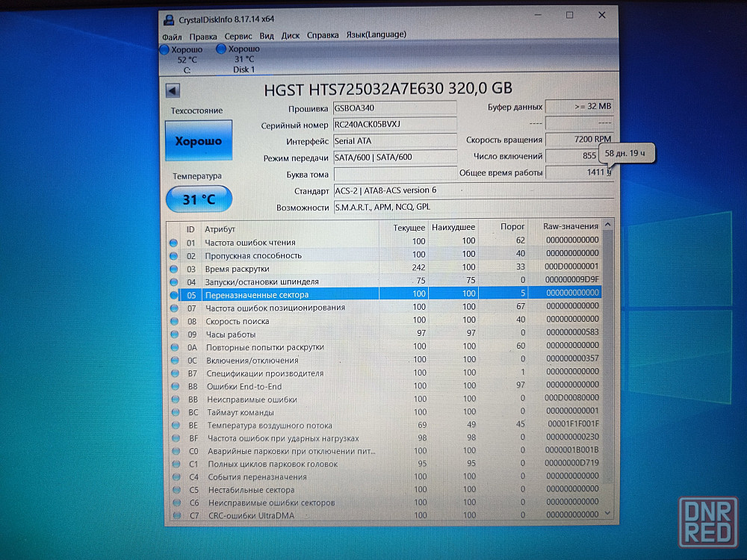Click the blue status icon for disk C:
747x560 pixels.
pos(164,49)
